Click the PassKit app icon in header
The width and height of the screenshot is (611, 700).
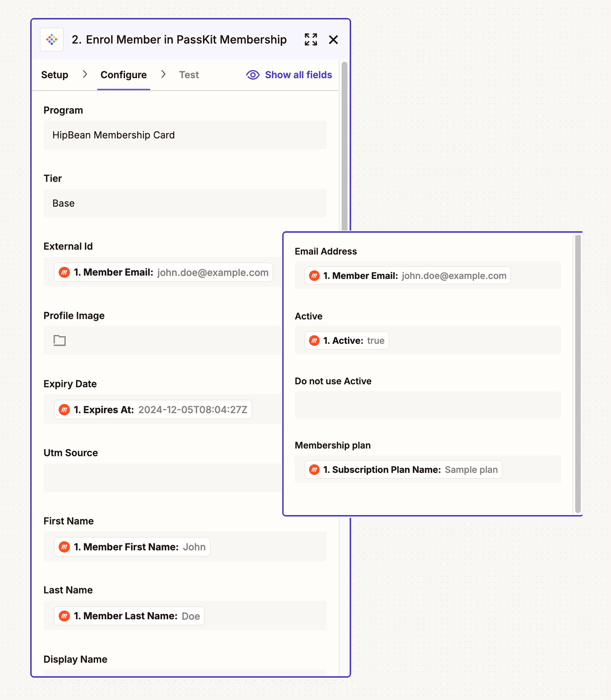coord(52,39)
